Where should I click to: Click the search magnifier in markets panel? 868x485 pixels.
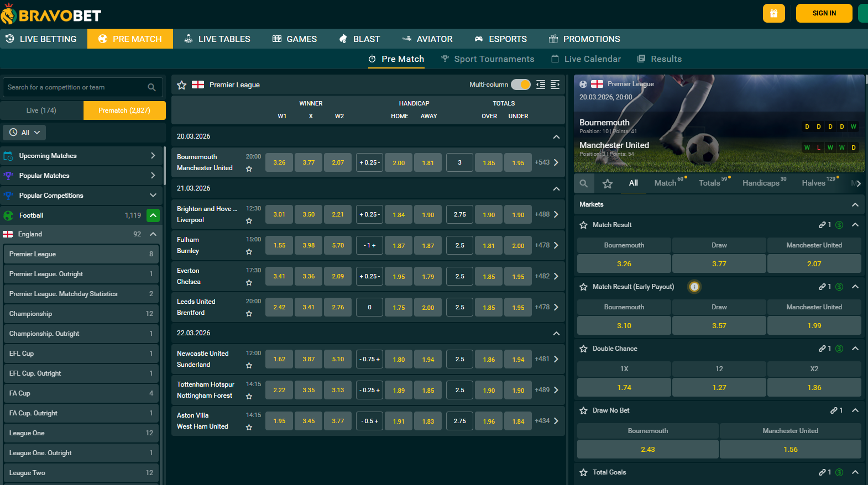pyautogui.click(x=584, y=183)
